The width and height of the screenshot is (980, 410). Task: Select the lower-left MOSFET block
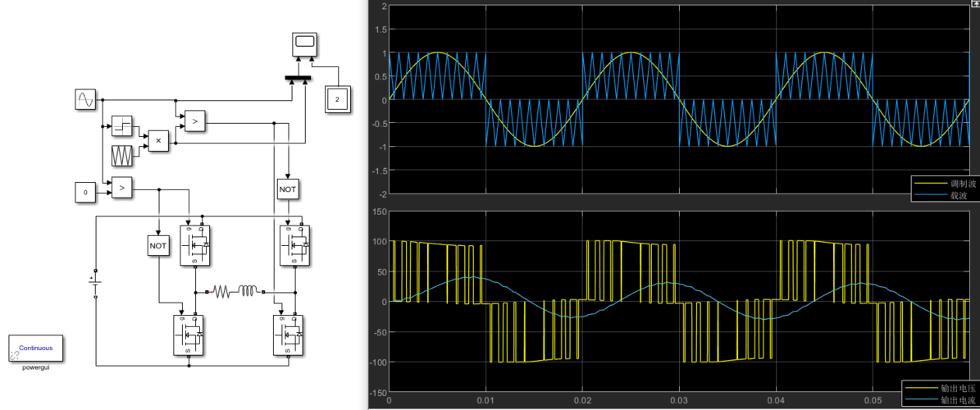[x=188, y=335]
